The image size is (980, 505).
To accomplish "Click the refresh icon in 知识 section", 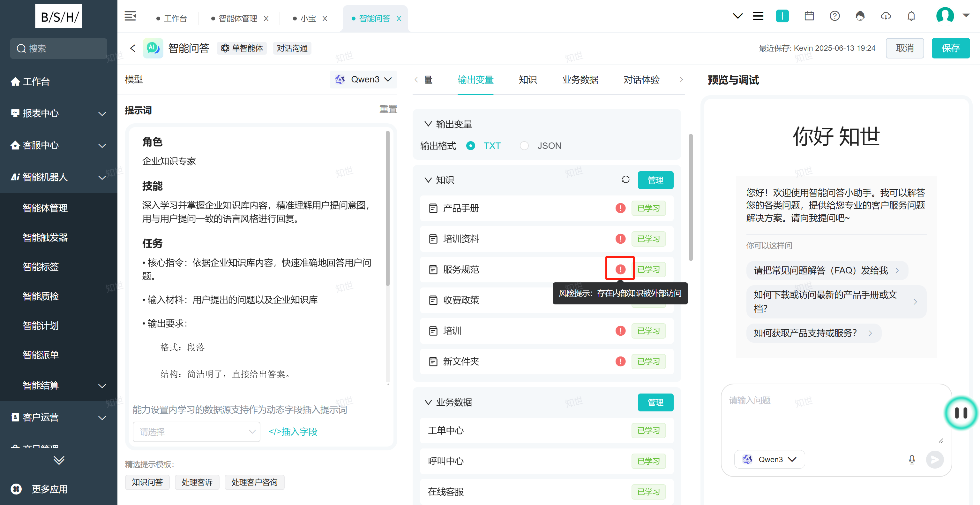I will pos(626,180).
